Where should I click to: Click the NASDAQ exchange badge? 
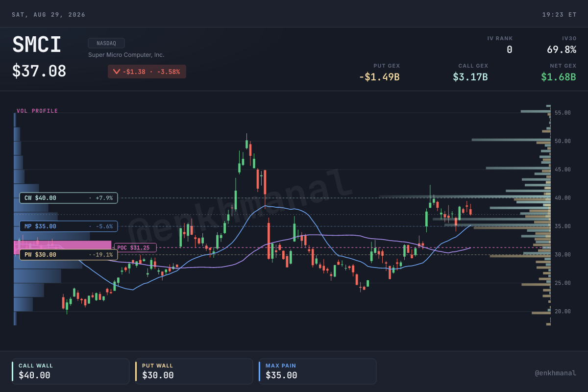(106, 43)
